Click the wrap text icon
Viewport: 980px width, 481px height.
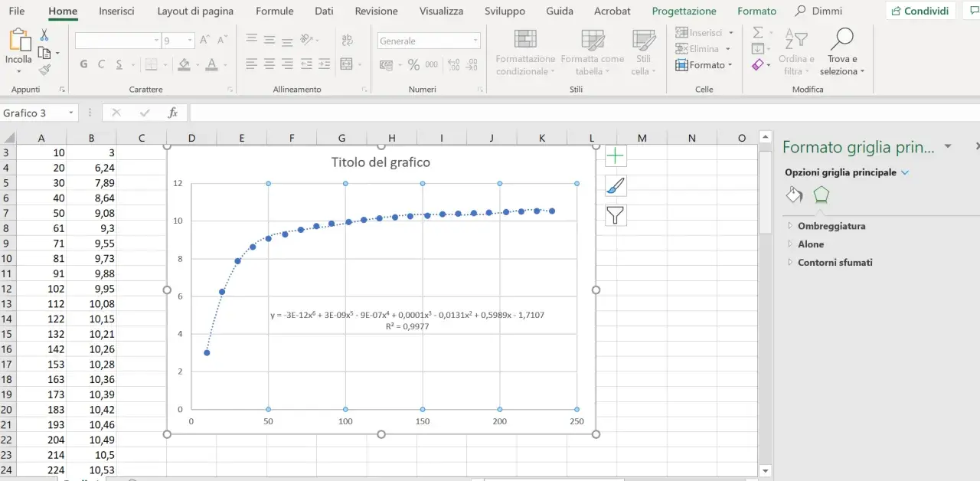click(347, 40)
